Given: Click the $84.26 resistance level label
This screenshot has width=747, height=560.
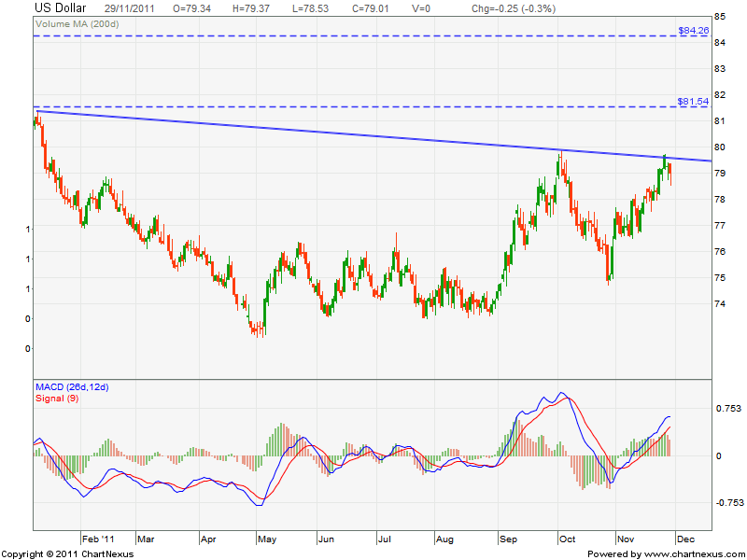Looking at the screenshot, I should 694,30.
